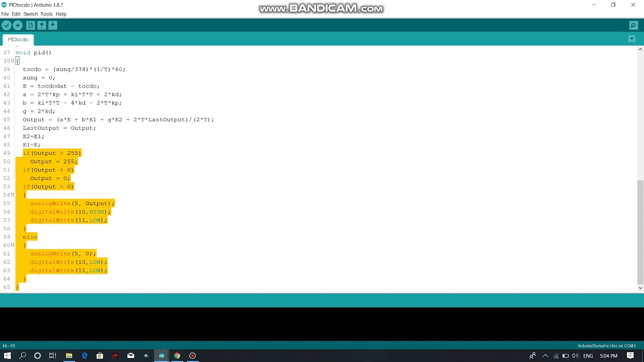
Task: Open the People icon in system tray
Action: 532,355
